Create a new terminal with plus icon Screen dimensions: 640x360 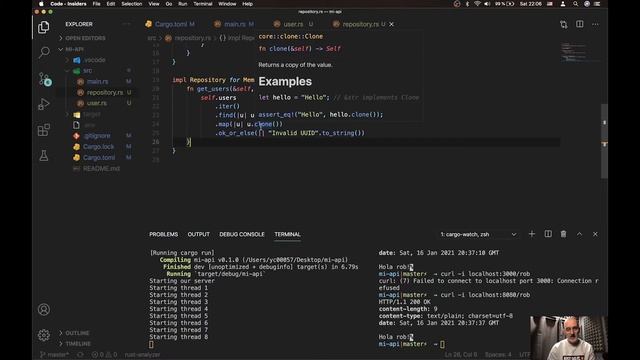[x=531, y=234]
